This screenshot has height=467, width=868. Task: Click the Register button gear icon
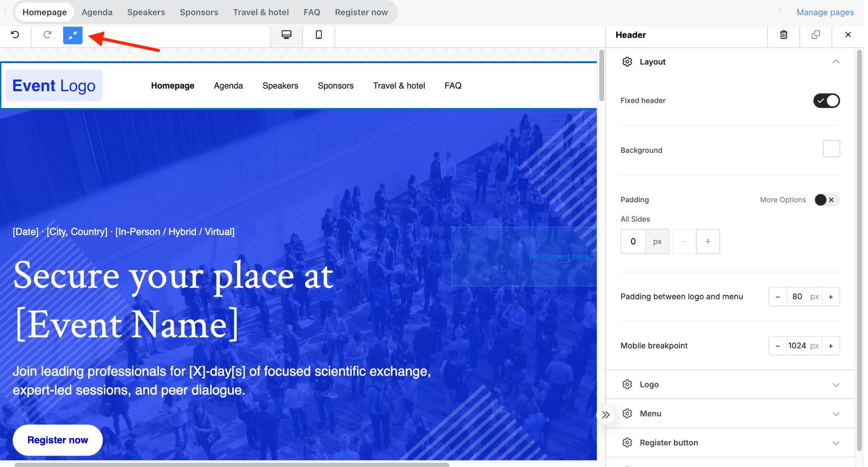[627, 443]
